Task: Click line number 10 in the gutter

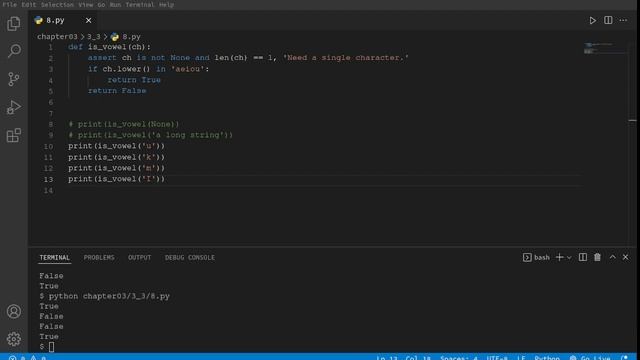Action: (x=48, y=146)
